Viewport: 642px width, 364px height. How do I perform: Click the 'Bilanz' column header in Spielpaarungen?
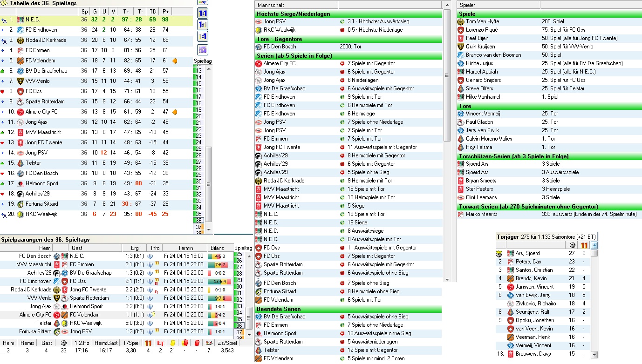pyautogui.click(x=220, y=248)
